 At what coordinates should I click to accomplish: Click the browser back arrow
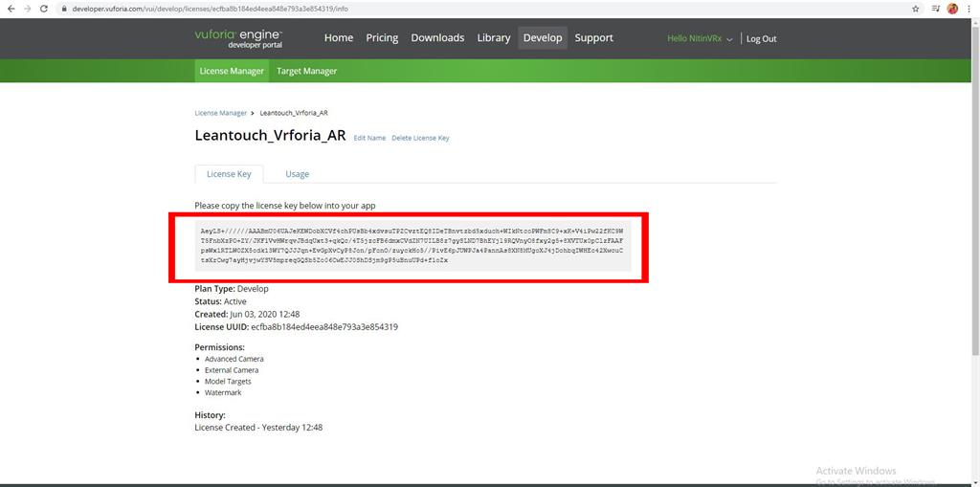(11, 9)
